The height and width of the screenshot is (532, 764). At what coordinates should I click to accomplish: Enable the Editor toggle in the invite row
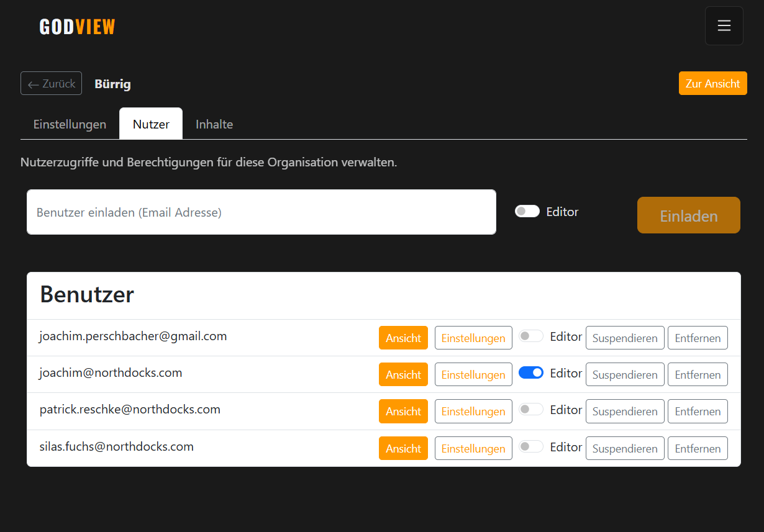[527, 211]
